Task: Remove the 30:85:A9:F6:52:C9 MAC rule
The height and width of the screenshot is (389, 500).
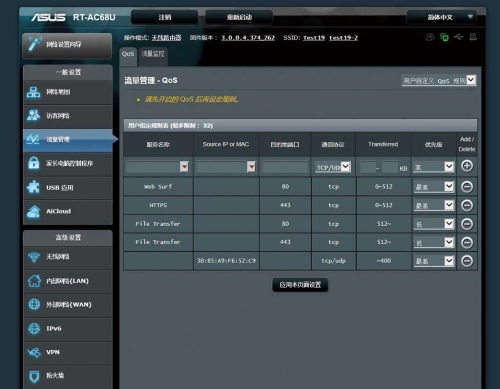Action: point(467,261)
